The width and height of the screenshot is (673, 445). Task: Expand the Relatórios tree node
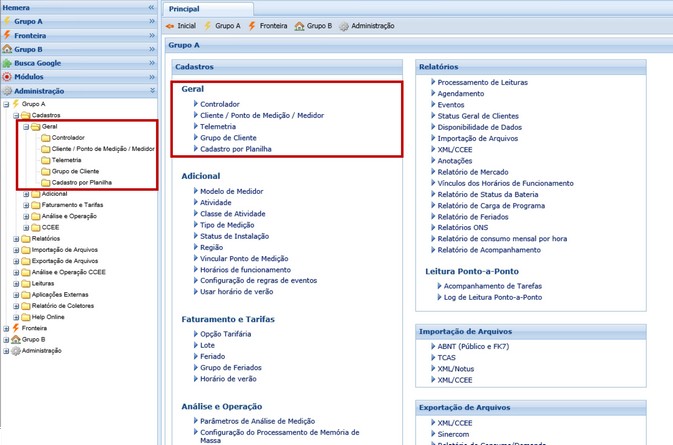(16, 239)
